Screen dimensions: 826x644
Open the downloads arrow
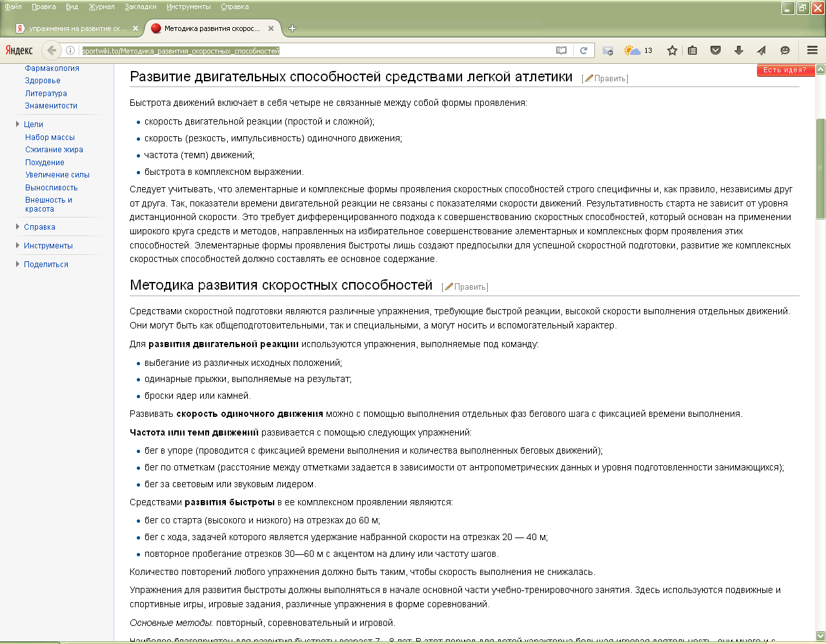tap(739, 50)
